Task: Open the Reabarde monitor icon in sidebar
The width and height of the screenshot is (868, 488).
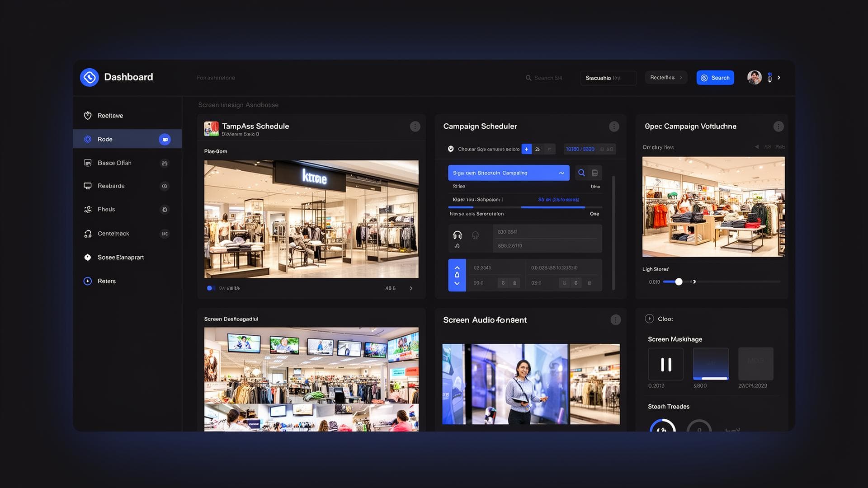Action: point(88,186)
